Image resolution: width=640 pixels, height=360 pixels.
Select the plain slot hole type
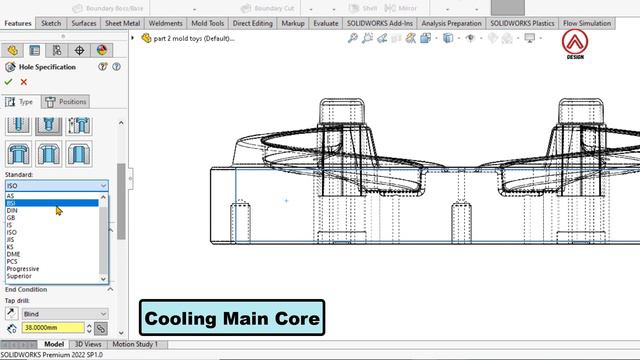[x=79, y=154]
